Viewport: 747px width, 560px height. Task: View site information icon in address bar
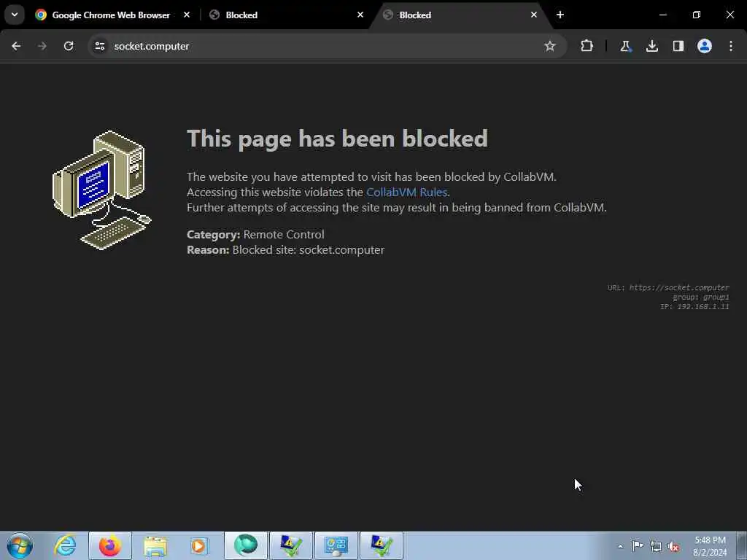coord(99,46)
